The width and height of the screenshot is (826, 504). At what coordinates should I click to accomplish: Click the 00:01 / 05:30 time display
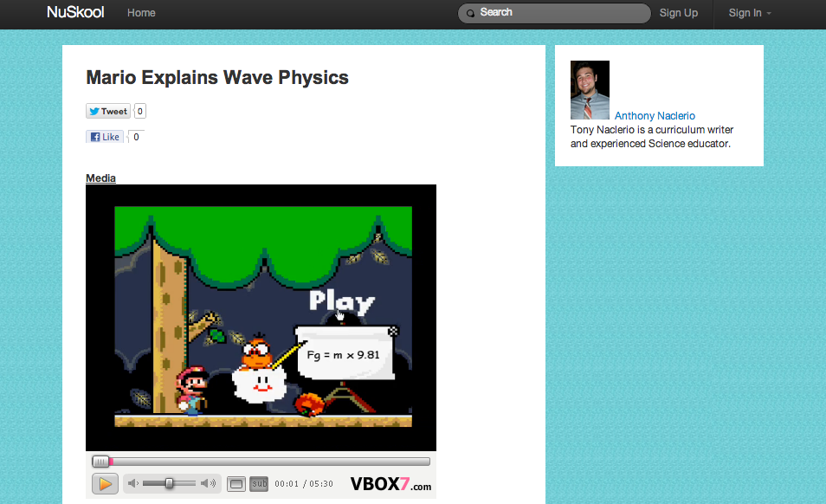(x=304, y=483)
